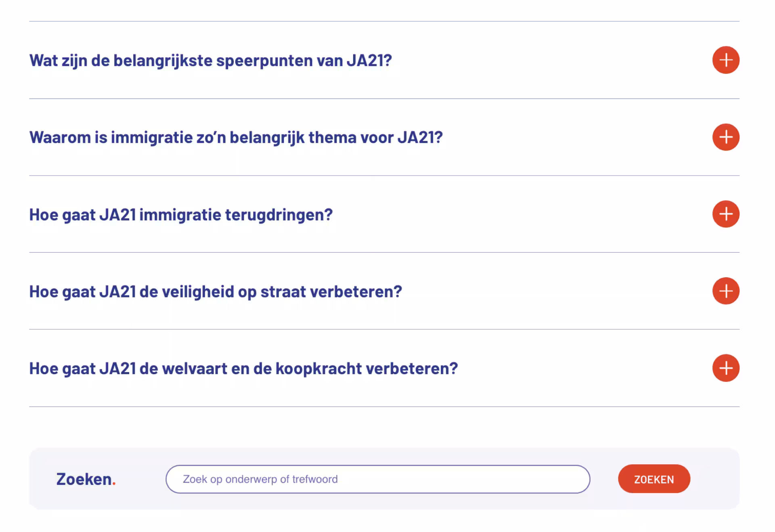The width and height of the screenshot is (775, 532).
Task: Click the 'Zoeken.' heading
Action: [x=84, y=479]
